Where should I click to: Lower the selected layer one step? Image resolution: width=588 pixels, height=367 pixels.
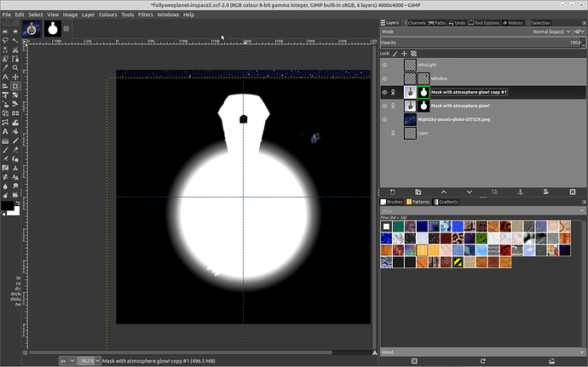[x=470, y=192]
